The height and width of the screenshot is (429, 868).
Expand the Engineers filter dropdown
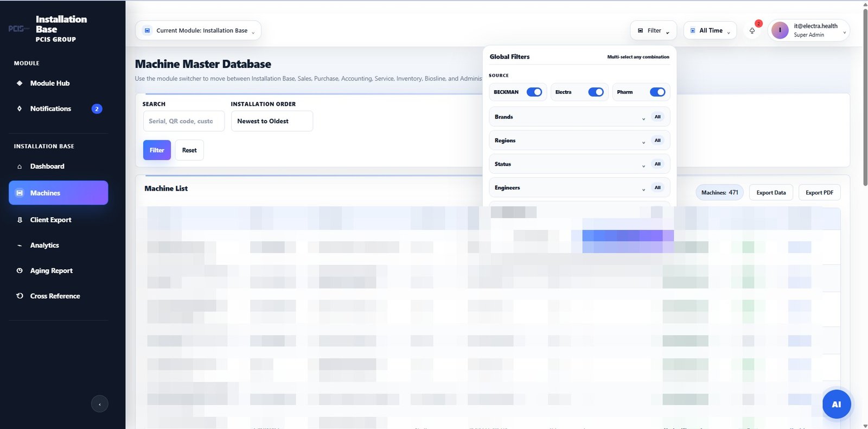point(579,187)
